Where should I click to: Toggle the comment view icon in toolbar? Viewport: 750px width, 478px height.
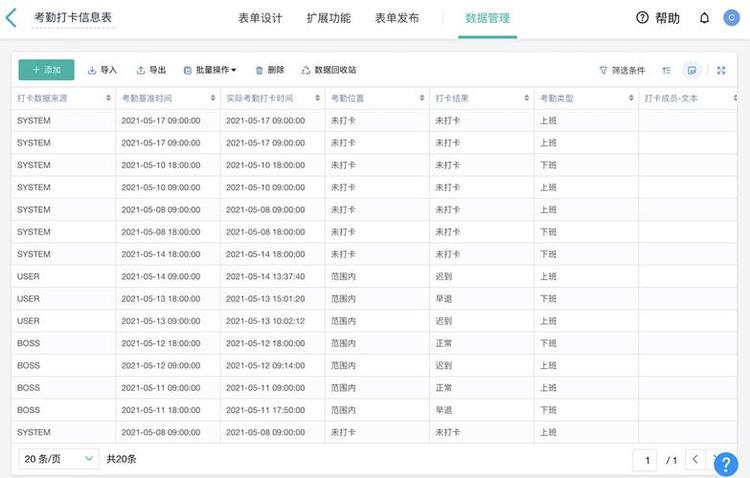(x=692, y=70)
